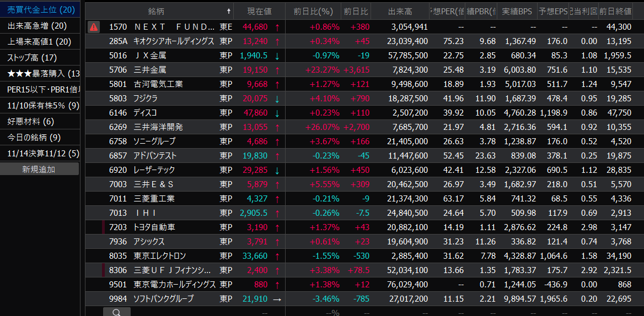Click the red warning icon beside 1570

click(94, 26)
